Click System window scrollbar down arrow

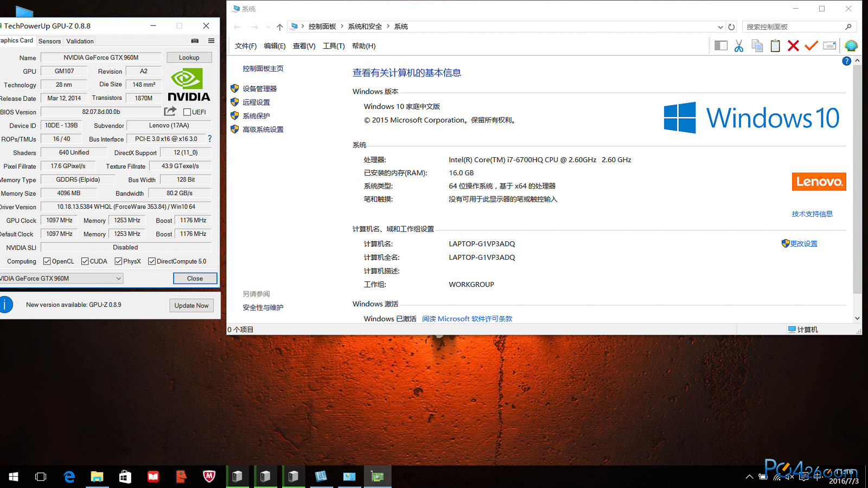click(x=857, y=318)
